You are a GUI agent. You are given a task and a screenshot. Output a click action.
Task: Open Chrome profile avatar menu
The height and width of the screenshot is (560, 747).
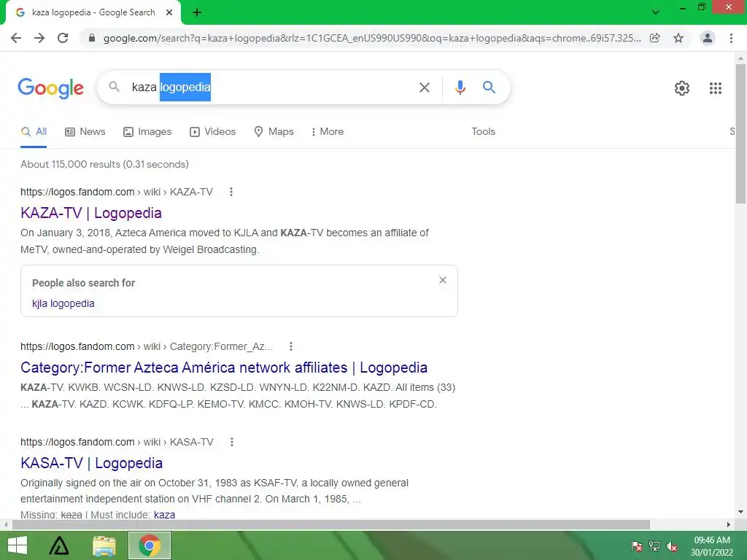[708, 38]
